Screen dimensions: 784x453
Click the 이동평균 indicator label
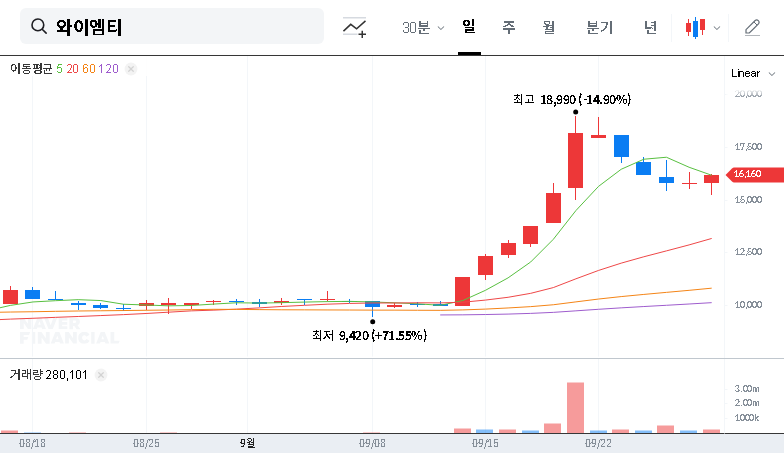pyautogui.click(x=31, y=68)
